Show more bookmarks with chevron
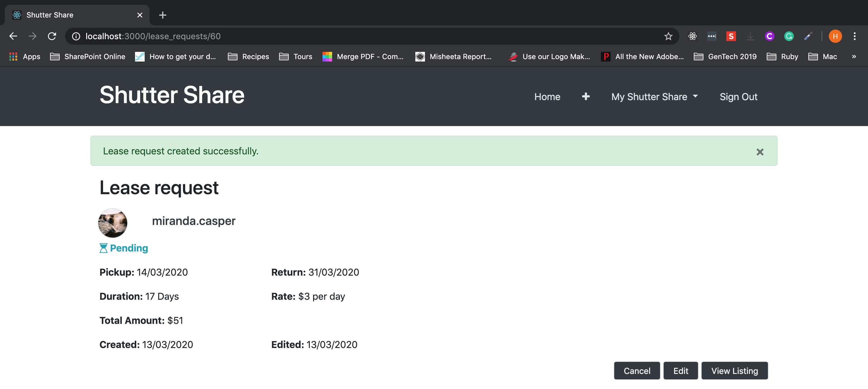 tap(854, 57)
